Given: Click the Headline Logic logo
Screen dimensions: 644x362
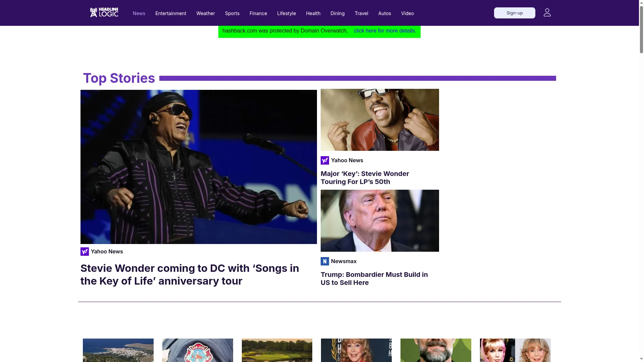Looking at the screenshot, I should click(x=104, y=12).
